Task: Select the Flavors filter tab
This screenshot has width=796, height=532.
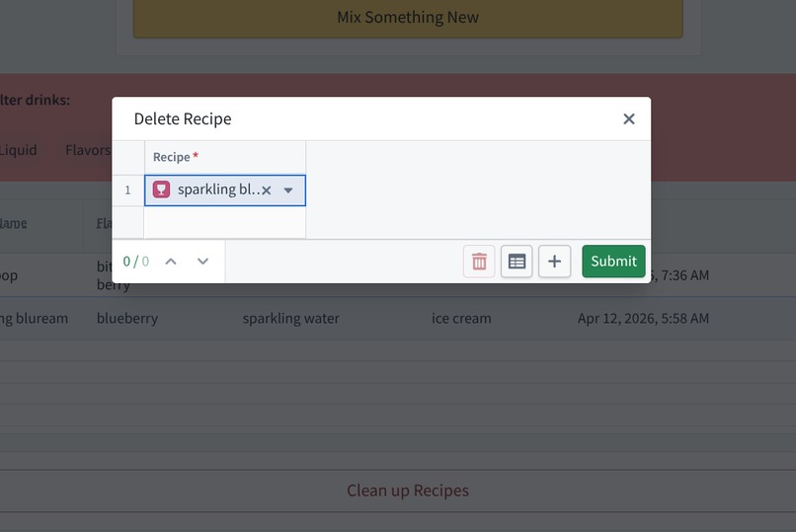Action: pos(88,150)
